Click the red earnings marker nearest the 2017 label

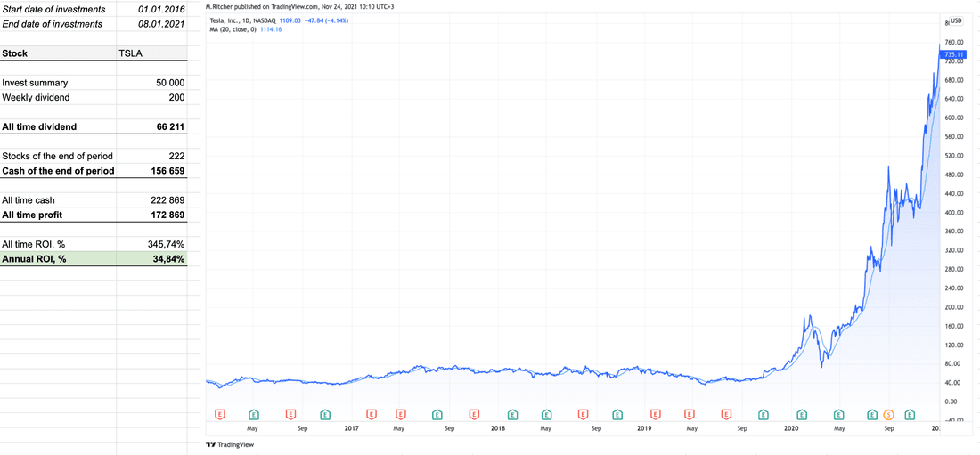click(372, 414)
